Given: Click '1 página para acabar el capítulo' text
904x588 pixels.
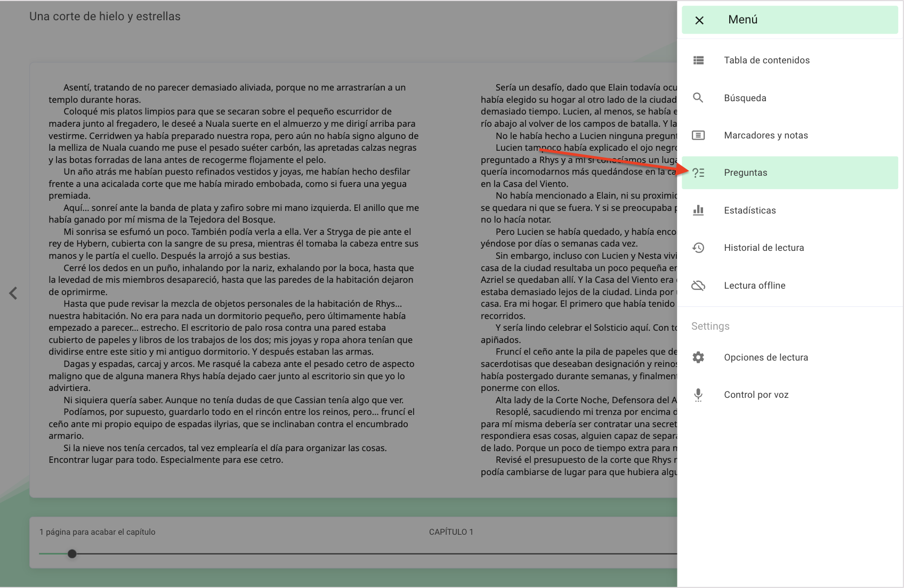Looking at the screenshot, I should tap(98, 532).
